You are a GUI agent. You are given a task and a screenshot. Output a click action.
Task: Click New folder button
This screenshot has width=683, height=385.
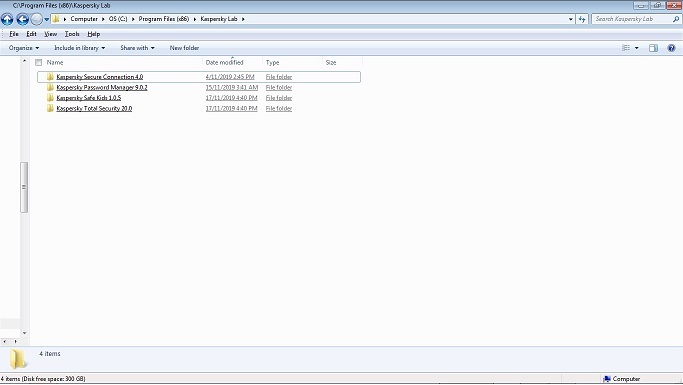tap(184, 48)
